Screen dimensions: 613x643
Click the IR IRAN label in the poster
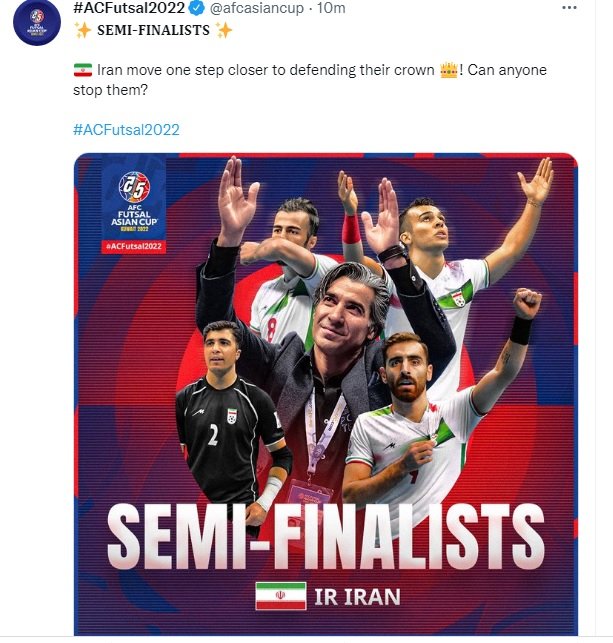pyautogui.click(x=357, y=597)
